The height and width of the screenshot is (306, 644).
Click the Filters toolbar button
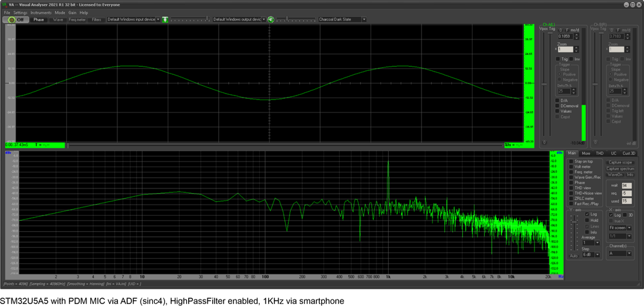click(97, 19)
